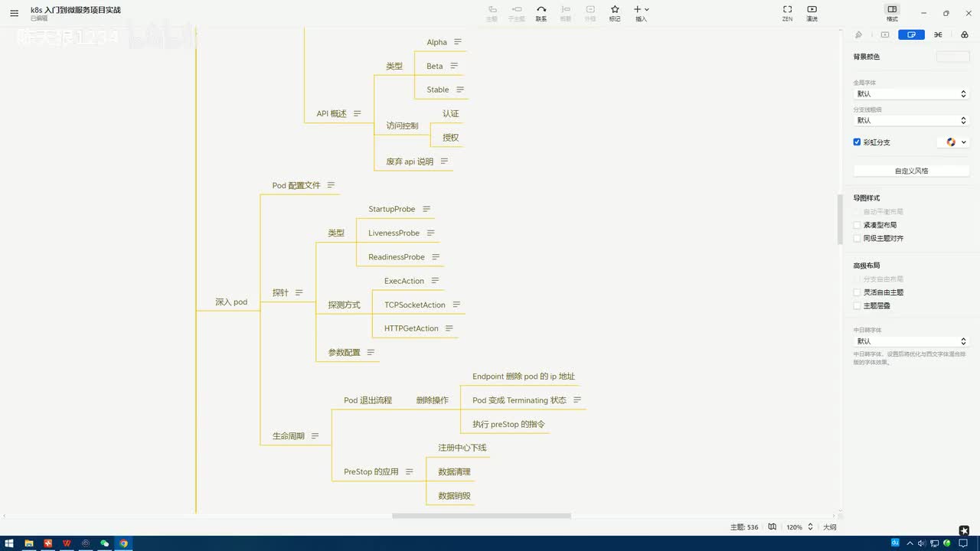The height and width of the screenshot is (551, 980).
Task: Open the note icon beside 生命周期
Action: (315, 436)
